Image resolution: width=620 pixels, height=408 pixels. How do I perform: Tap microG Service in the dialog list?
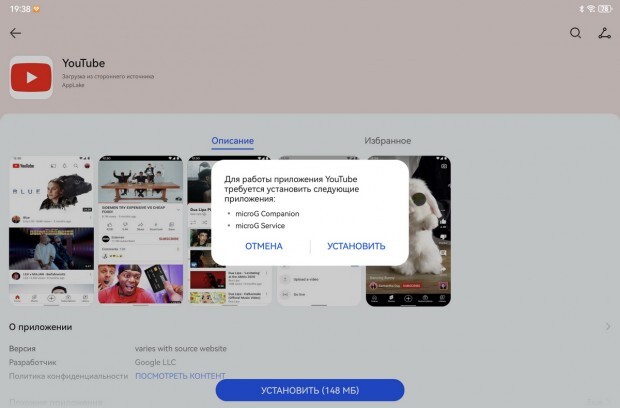tap(260, 226)
